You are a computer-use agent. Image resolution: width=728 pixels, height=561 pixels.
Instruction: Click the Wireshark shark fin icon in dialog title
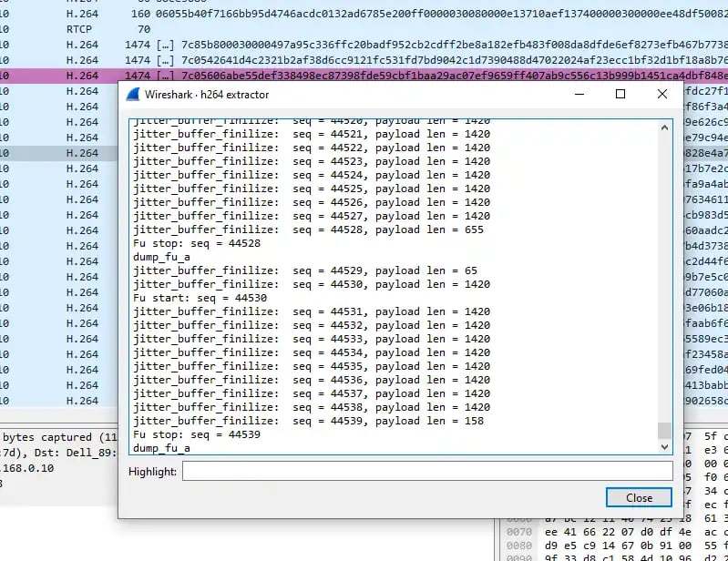(133, 94)
